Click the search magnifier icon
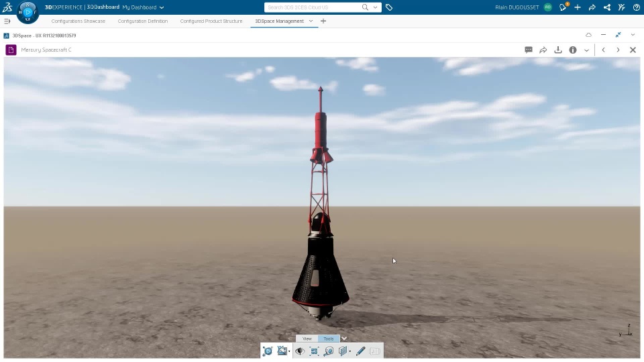Viewport: 644px width, 362px height. pyautogui.click(x=365, y=7)
